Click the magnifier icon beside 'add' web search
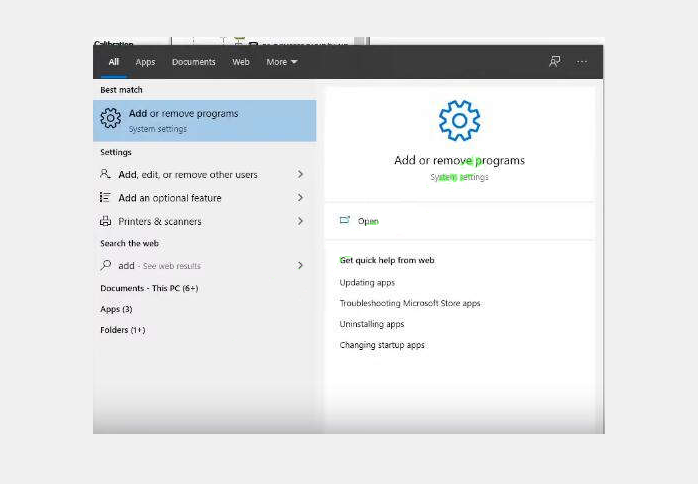698x484 pixels. [x=106, y=265]
